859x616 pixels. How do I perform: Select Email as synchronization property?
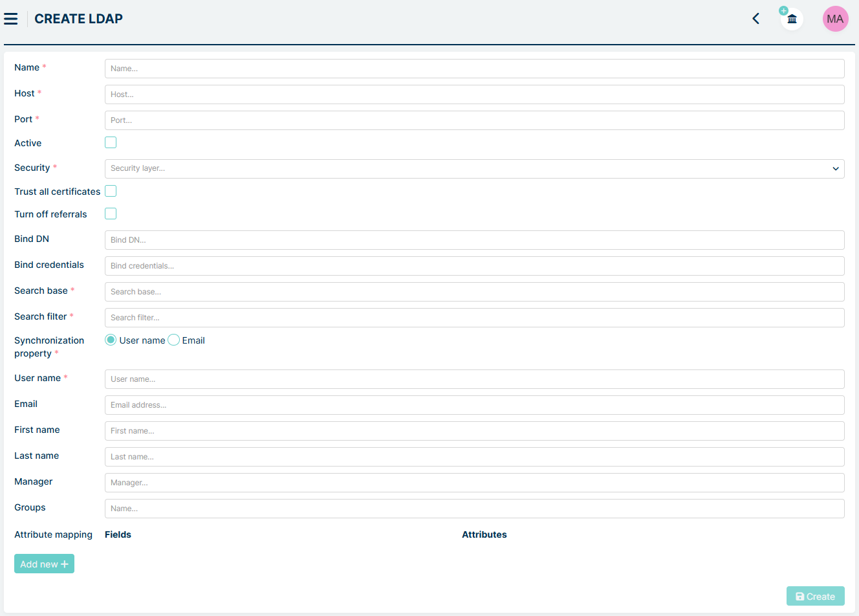click(x=173, y=340)
